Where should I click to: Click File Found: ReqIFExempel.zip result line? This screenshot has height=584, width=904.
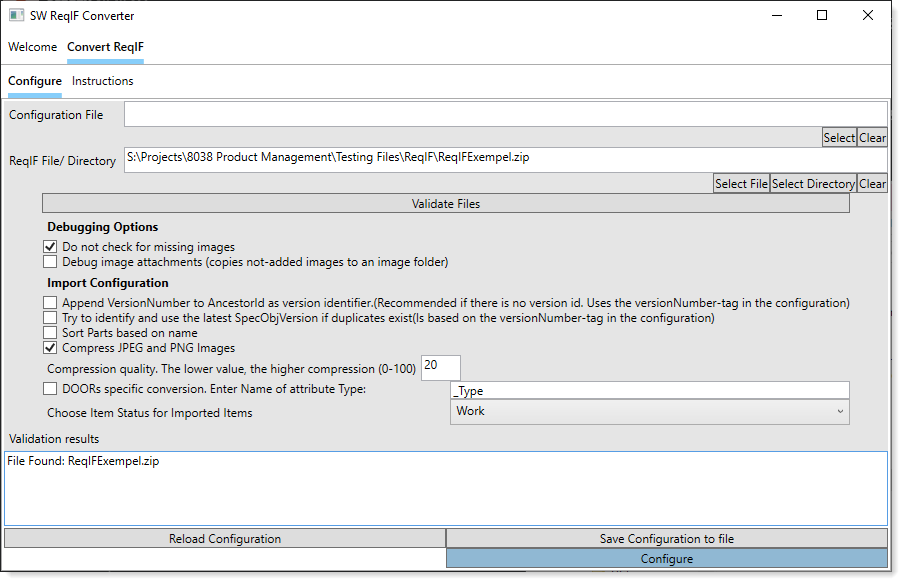[x=83, y=461]
